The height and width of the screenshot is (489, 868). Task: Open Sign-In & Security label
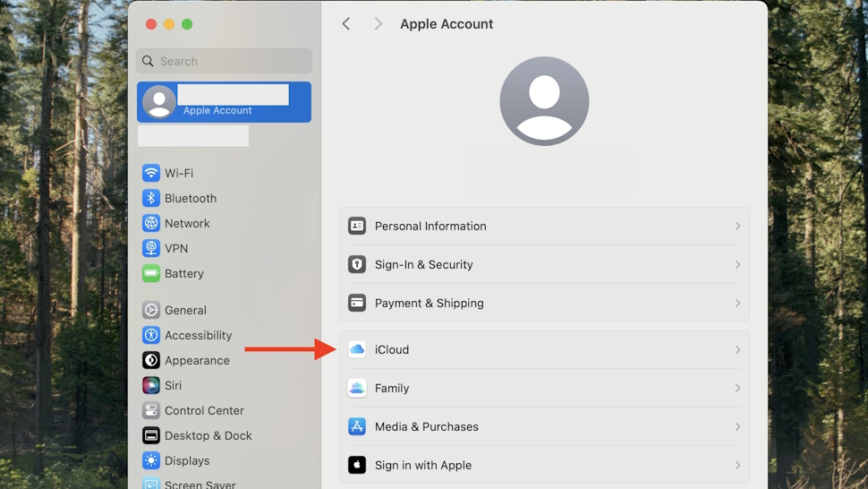[x=423, y=264]
